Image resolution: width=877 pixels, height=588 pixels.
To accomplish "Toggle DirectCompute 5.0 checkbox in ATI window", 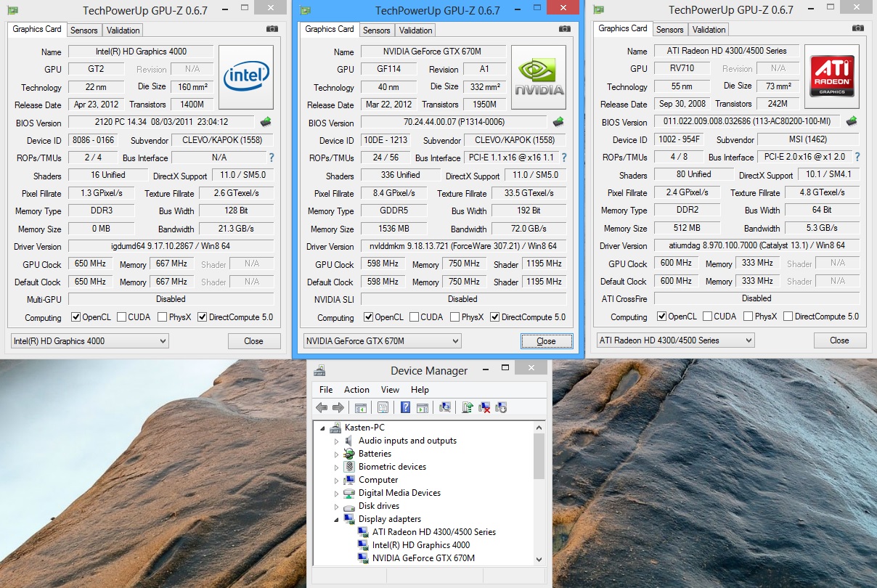I will 788,317.
